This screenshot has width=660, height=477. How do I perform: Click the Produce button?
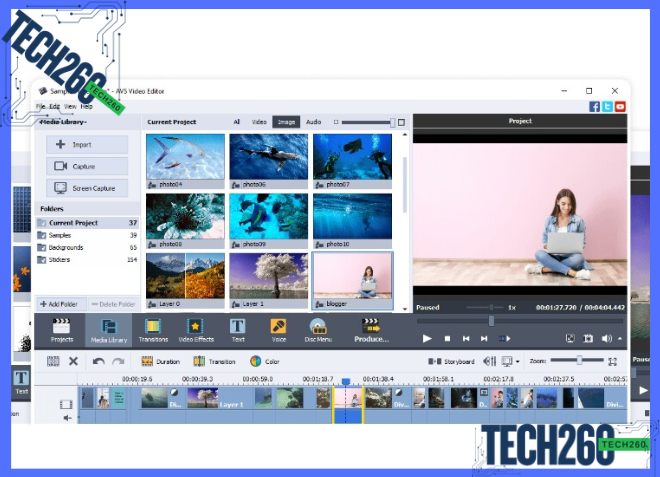click(x=371, y=329)
